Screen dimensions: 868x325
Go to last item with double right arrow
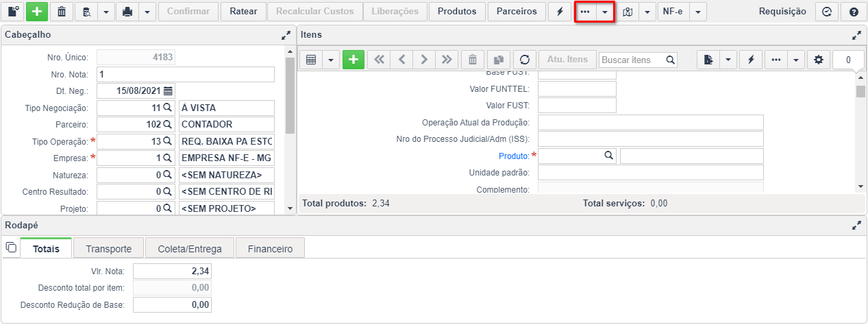pyautogui.click(x=447, y=60)
